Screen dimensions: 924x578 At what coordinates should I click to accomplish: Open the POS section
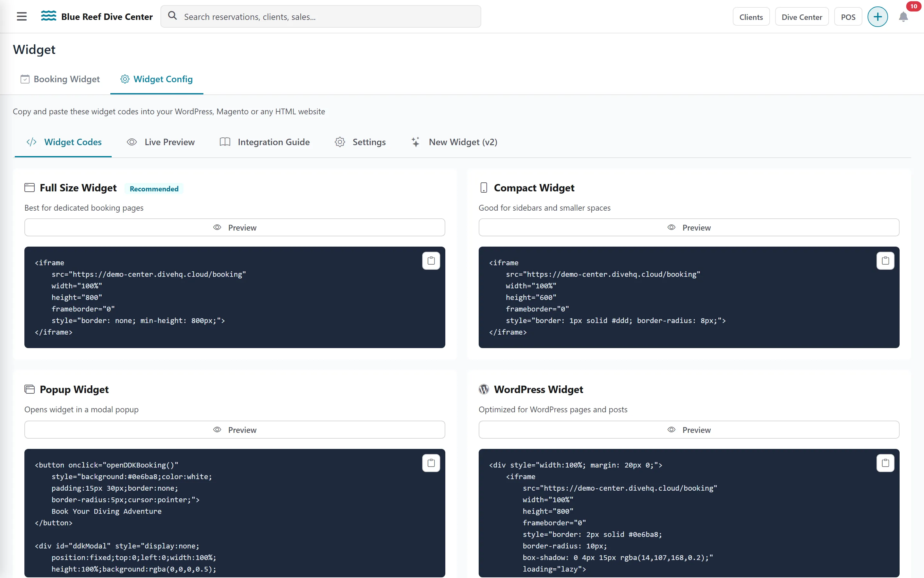(x=848, y=17)
